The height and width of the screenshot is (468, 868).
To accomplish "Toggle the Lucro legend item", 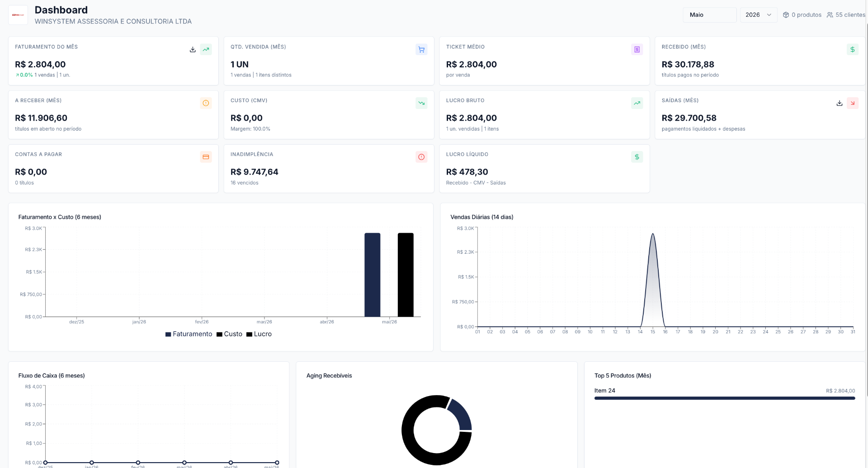I will [259, 334].
